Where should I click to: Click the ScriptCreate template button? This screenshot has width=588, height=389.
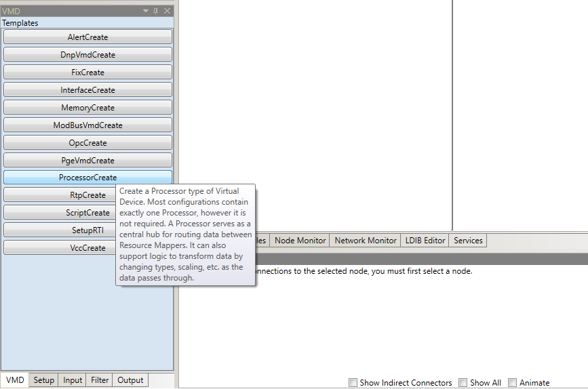60,213
